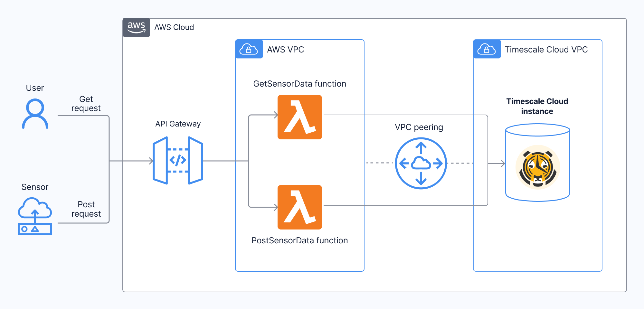Click the "Post request" label
The height and width of the screenshot is (309, 644).
click(86, 209)
